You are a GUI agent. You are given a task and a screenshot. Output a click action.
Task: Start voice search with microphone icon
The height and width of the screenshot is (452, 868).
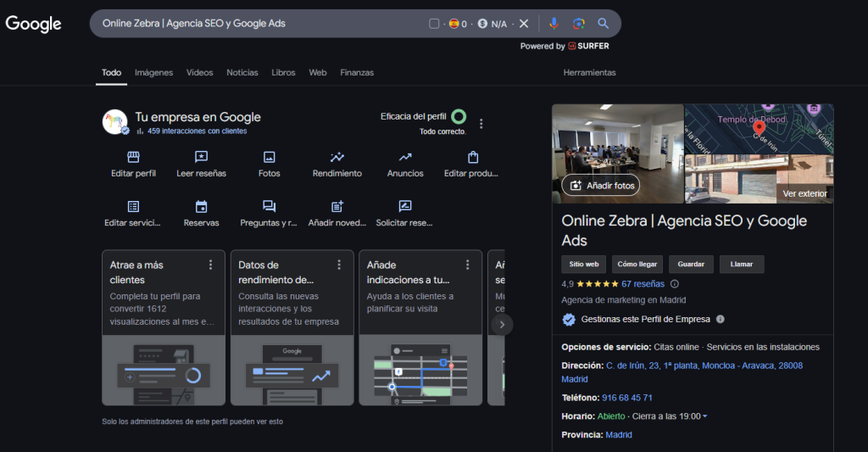(554, 24)
